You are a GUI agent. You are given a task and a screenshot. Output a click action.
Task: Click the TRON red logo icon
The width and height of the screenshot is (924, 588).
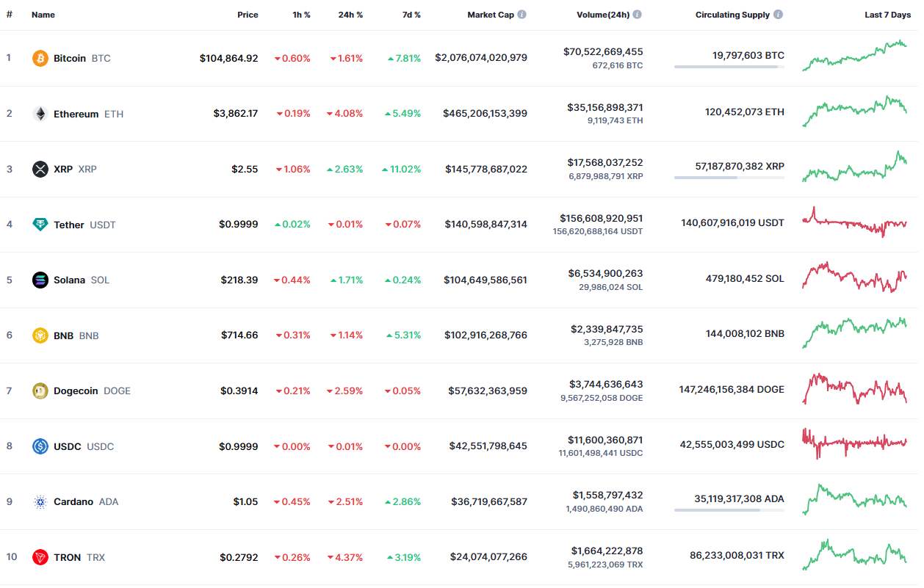click(x=40, y=557)
